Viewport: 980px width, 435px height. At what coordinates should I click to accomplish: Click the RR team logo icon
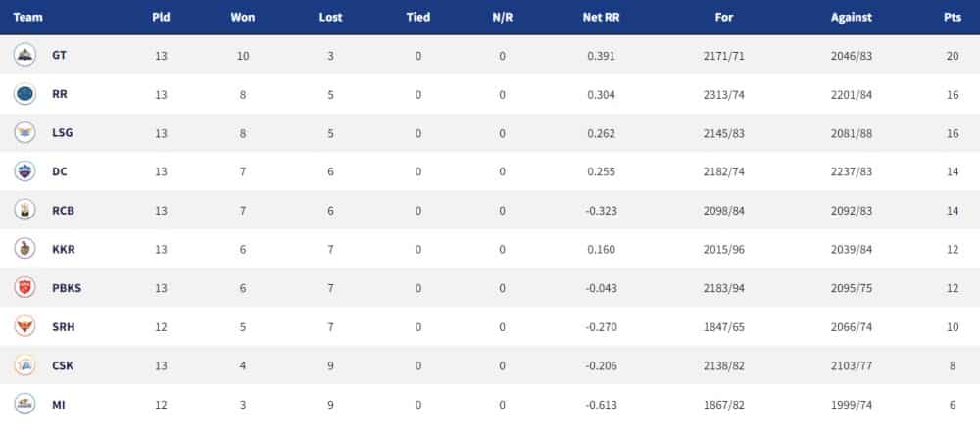pyautogui.click(x=25, y=94)
